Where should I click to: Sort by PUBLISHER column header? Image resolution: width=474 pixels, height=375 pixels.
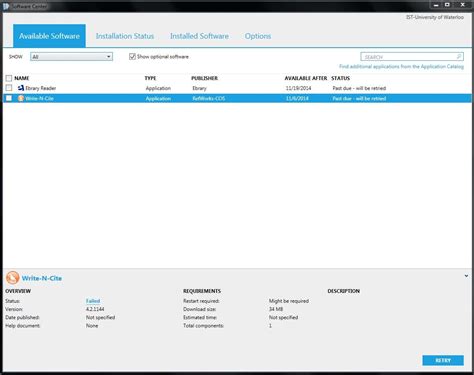pos(204,78)
